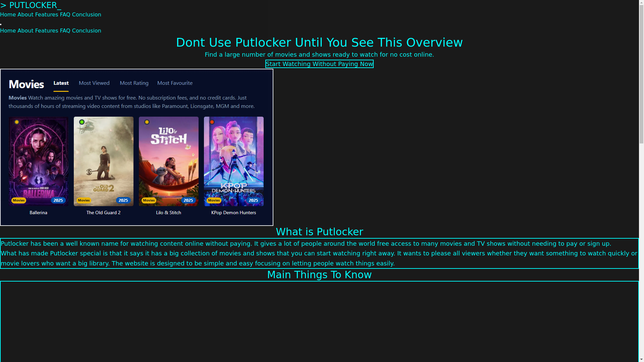Click the Lilo & Stitch title caption

coord(169,213)
